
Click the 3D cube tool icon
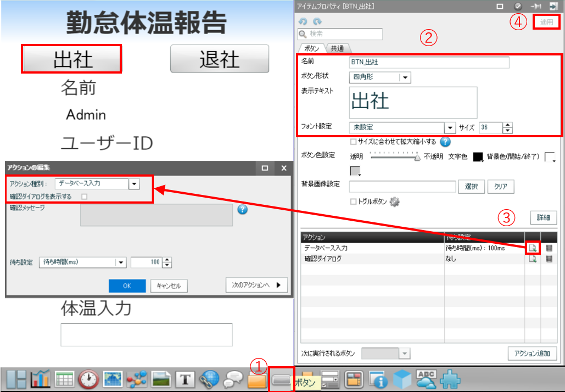[x=402, y=379]
